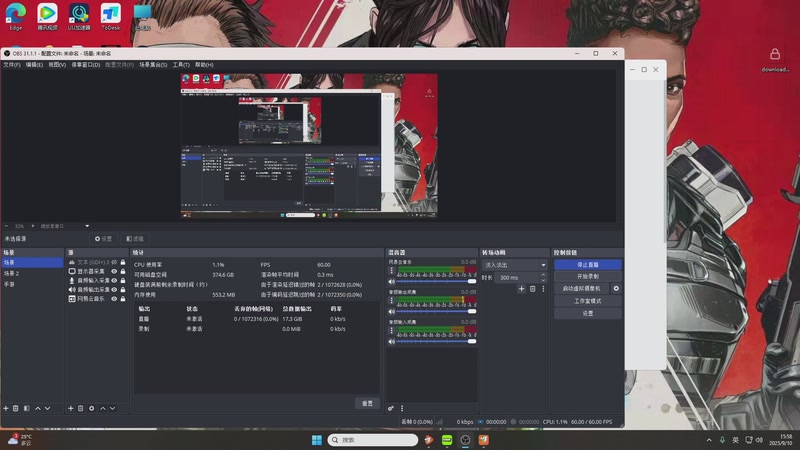800x450 pixels.
Task: Hide the 音频输出采集 source via eye icon
Action: tap(114, 290)
